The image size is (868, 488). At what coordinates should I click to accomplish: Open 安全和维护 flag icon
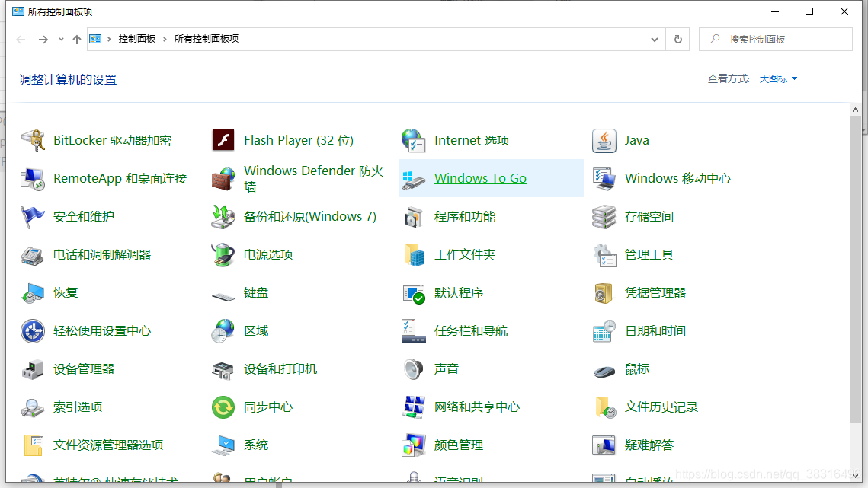tap(33, 217)
